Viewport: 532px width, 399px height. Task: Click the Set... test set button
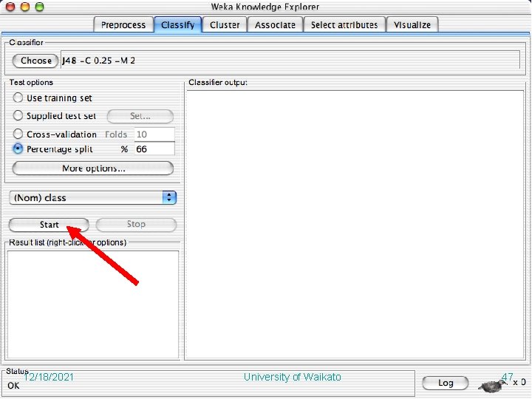click(140, 116)
